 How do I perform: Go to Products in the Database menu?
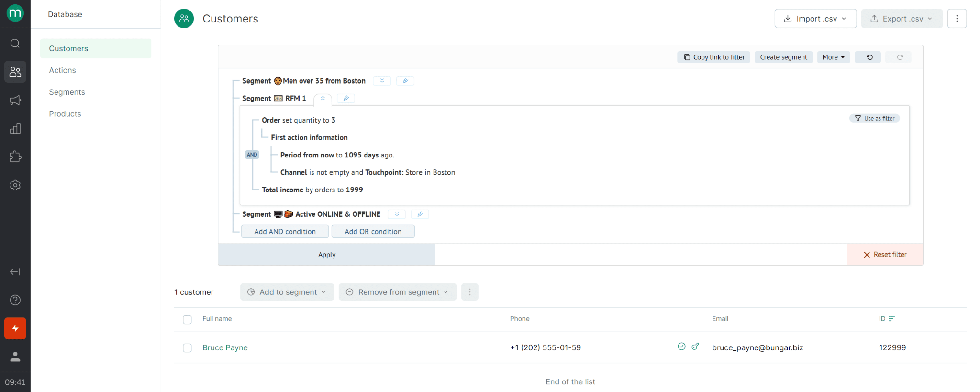click(65, 114)
